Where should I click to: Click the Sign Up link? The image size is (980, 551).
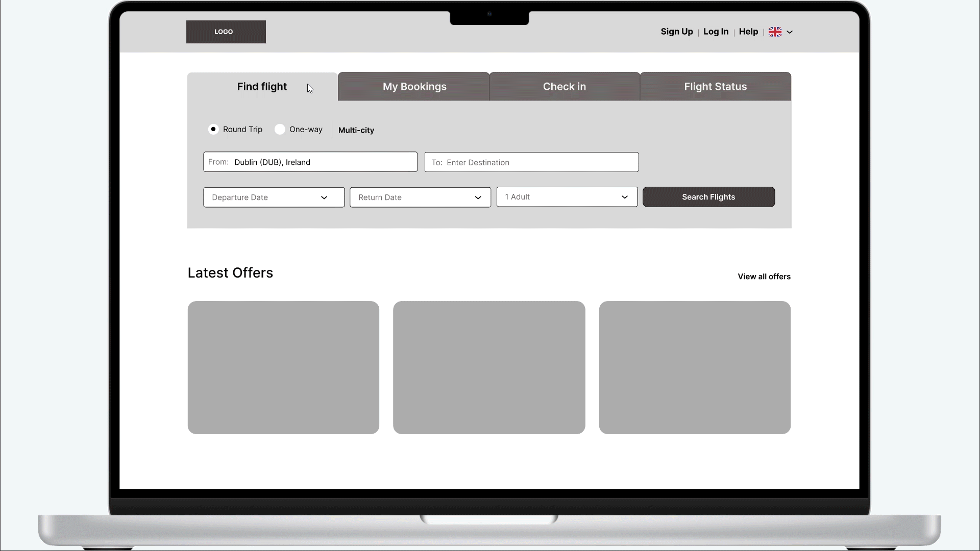(676, 32)
